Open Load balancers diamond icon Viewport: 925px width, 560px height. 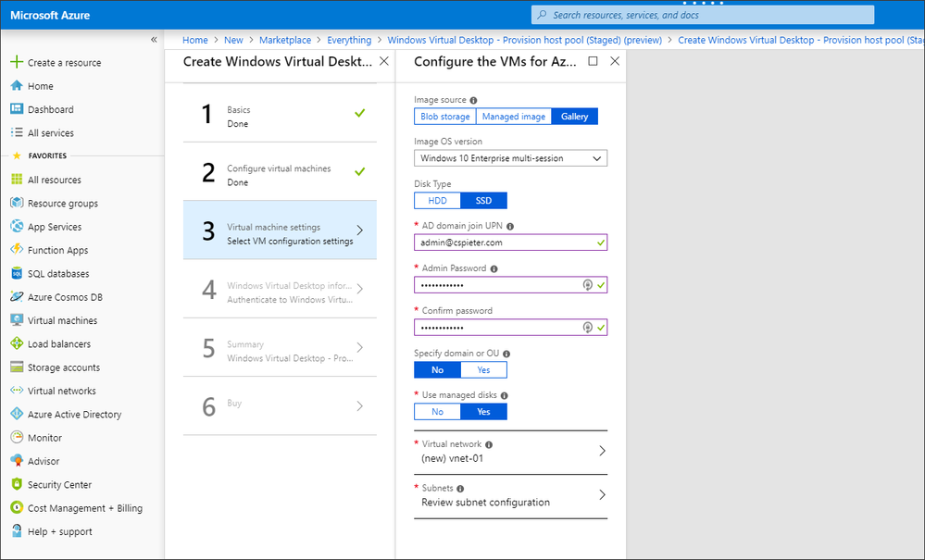click(x=17, y=343)
